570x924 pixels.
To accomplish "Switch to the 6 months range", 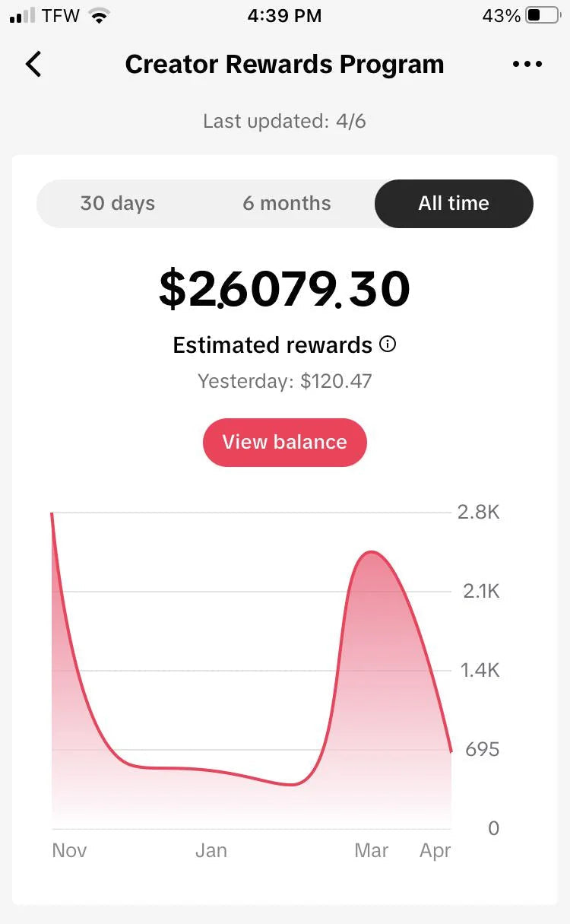I will click(287, 203).
